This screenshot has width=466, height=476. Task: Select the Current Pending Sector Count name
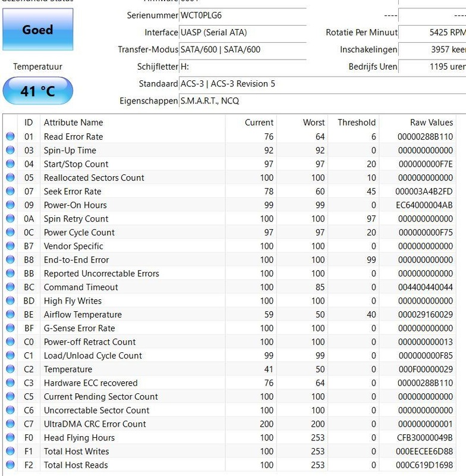click(x=100, y=396)
